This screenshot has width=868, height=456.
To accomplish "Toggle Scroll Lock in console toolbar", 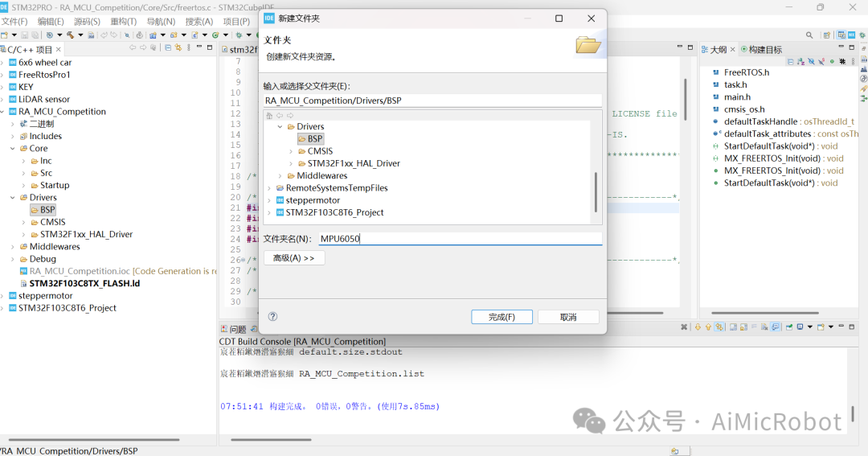I will click(x=743, y=327).
